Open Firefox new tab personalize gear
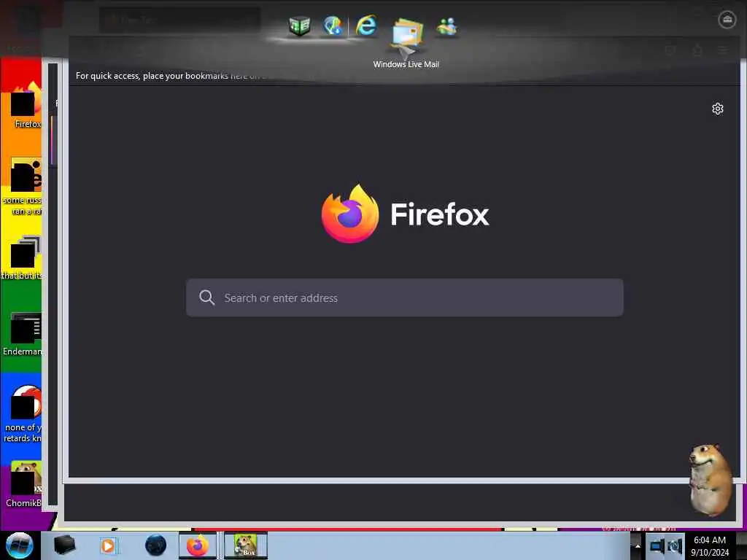The height and width of the screenshot is (560, 747). (x=718, y=109)
